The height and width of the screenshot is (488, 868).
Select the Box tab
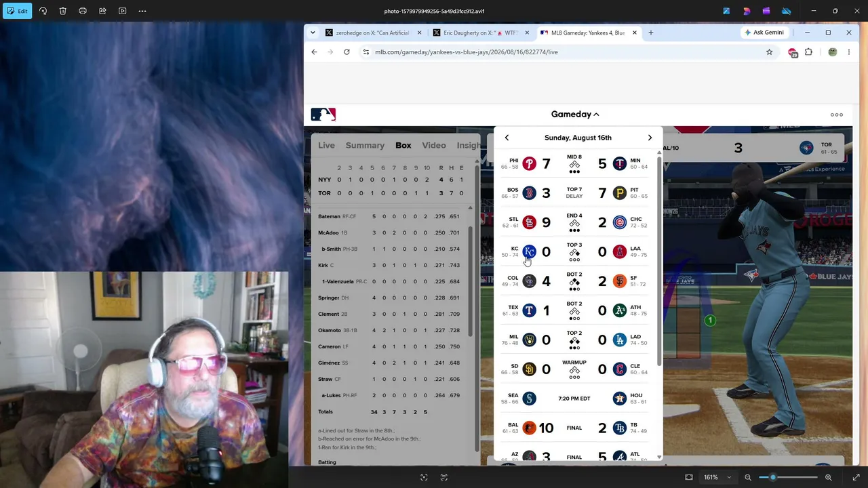(403, 145)
